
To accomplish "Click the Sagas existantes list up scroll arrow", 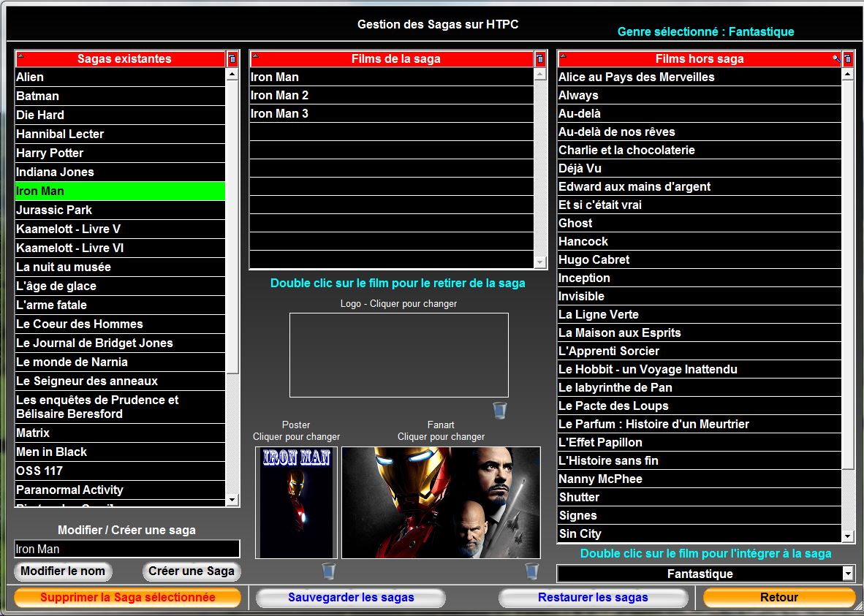I will tap(232, 74).
